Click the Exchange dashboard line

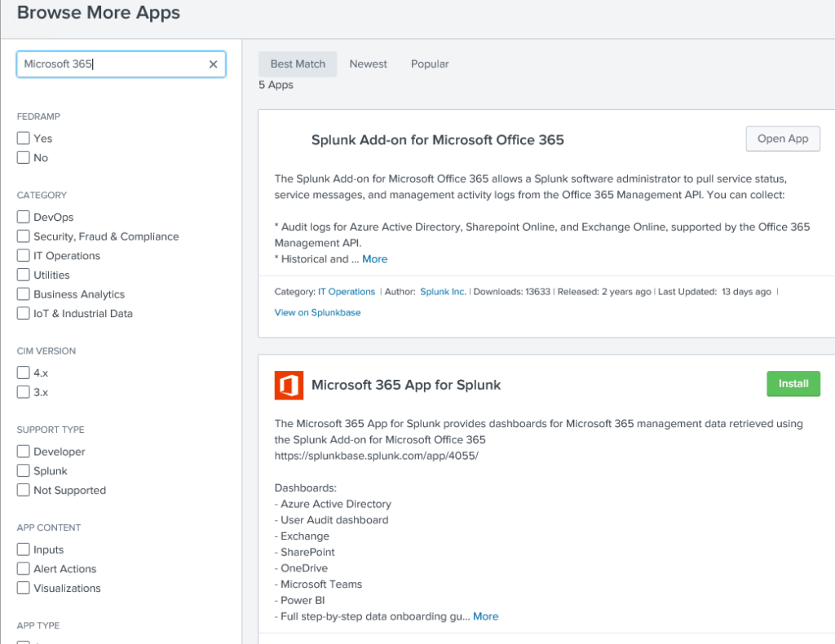pyautogui.click(x=302, y=536)
